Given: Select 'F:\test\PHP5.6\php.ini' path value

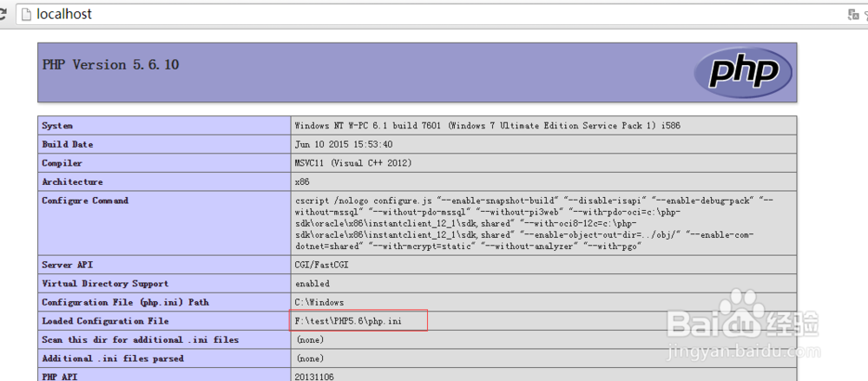Looking at the screenshot, I should click(348, 321).
